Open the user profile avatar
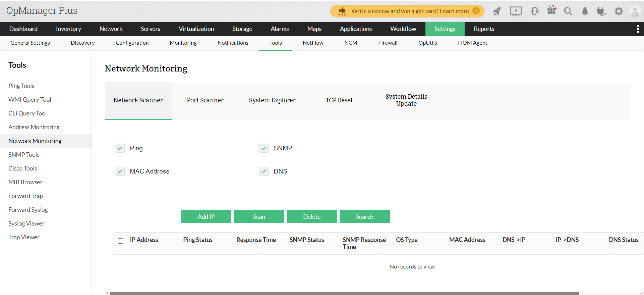The height and width of the screenshot is (295, 644). [635, 11]
